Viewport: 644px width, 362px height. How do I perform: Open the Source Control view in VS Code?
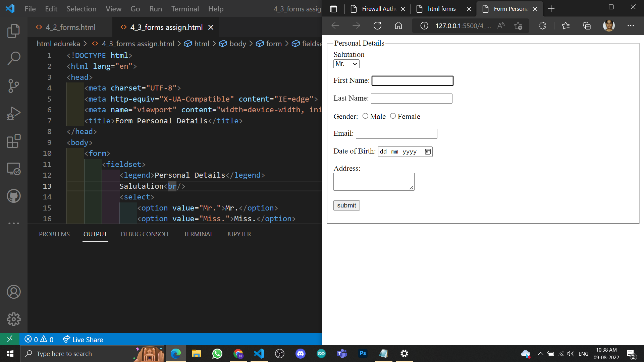(x=13, y=86)
